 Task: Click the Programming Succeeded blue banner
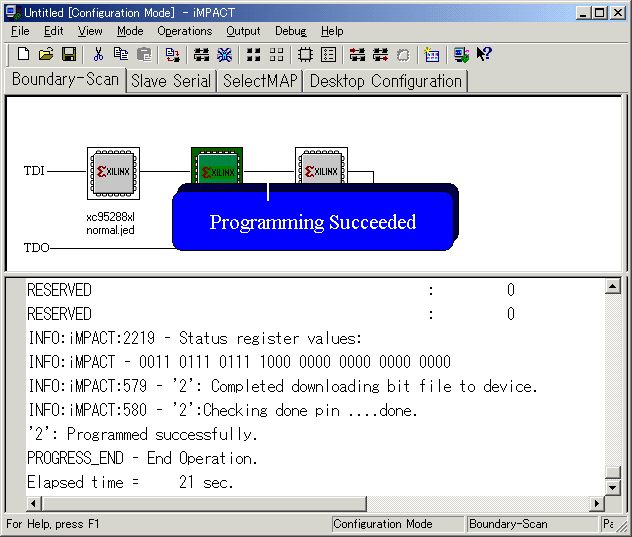(x=313, y=222)
